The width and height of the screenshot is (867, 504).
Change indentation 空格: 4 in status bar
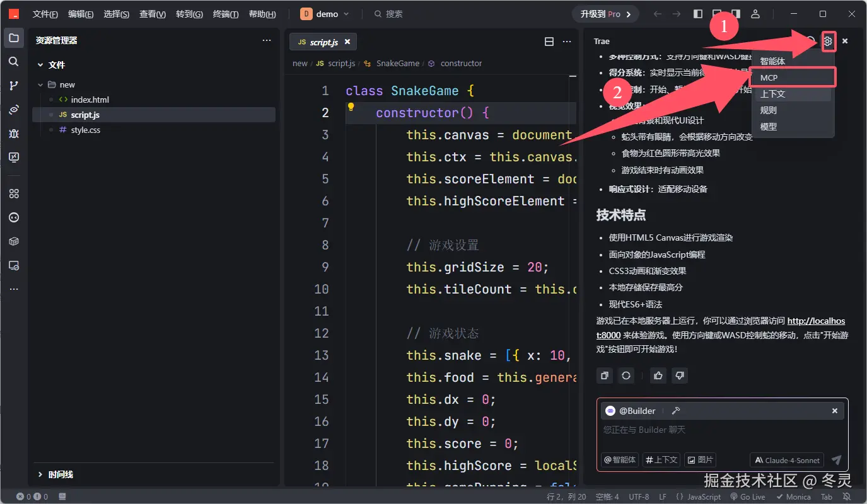coord(607,496)
